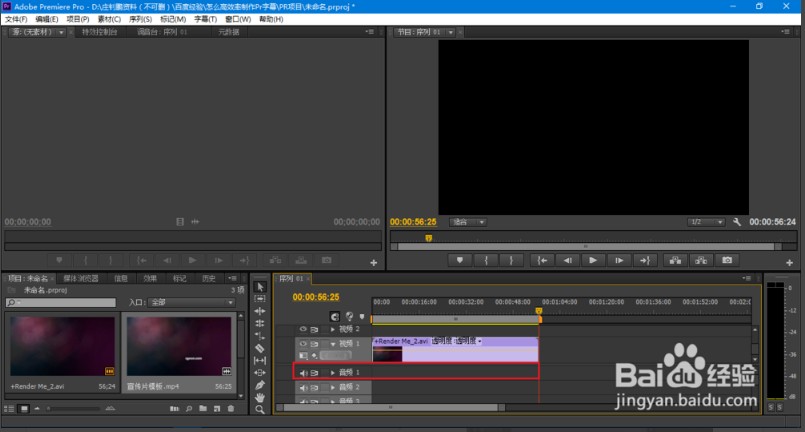This screenshot has width=805, height=432.
Task: Open the 适合 zoom level dropdown
Action: click(x=467, y=222)
